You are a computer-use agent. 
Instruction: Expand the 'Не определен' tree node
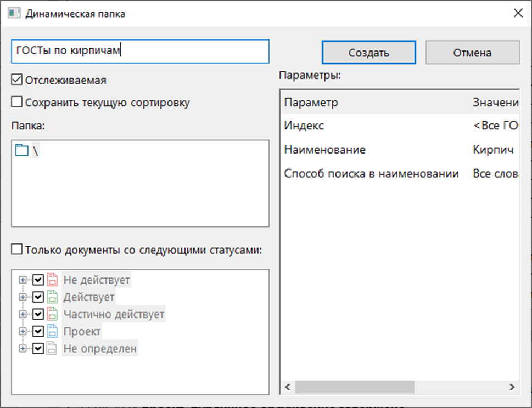23,348
